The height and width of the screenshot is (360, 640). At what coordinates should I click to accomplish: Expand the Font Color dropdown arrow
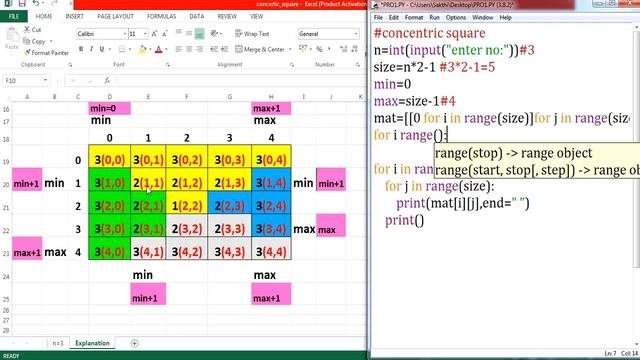(x=166, y=49)
